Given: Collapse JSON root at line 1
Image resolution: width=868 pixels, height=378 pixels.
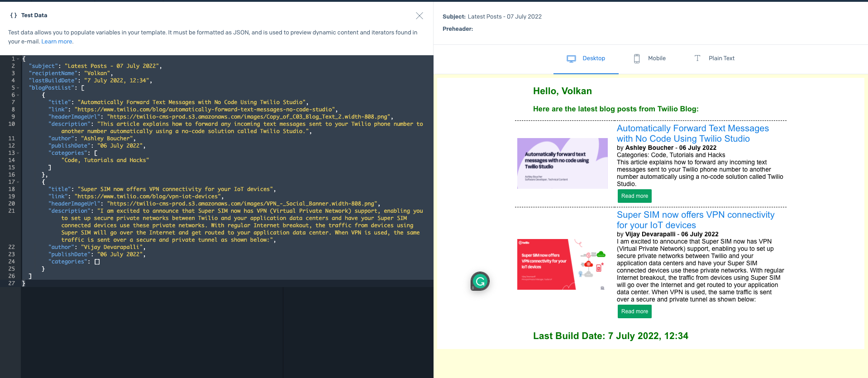Looking at the screenshot, I should [18, 59].
